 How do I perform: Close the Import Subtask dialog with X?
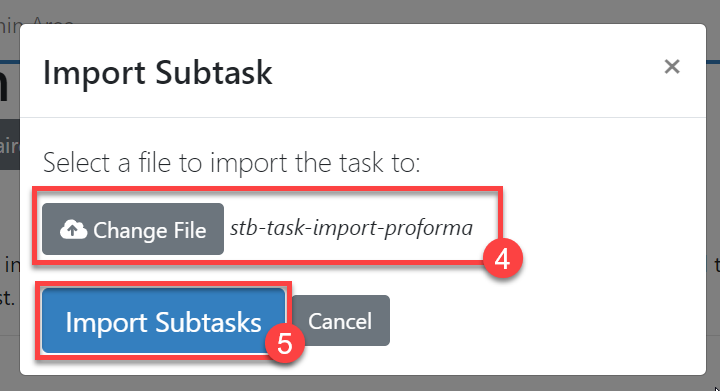[671, 67]
